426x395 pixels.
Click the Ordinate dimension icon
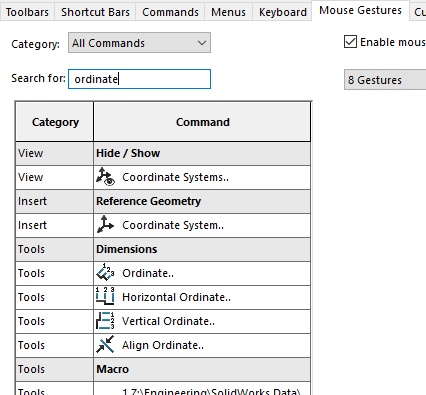(x=105, y=273)
